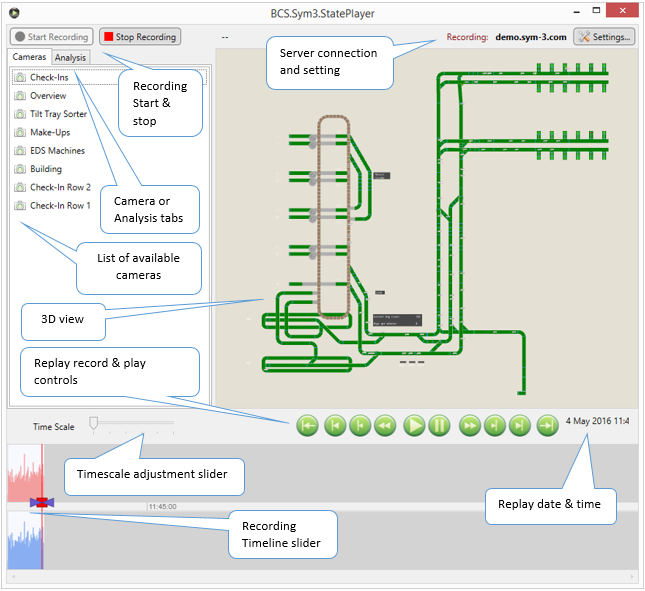Open the Cameras tab

[x=29, y=58]
